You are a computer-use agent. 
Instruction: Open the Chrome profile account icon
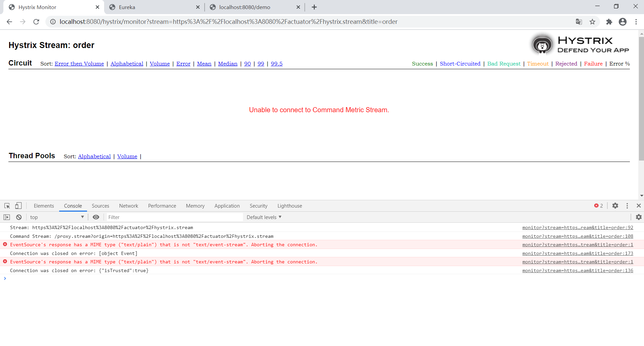tap(622, 22)
